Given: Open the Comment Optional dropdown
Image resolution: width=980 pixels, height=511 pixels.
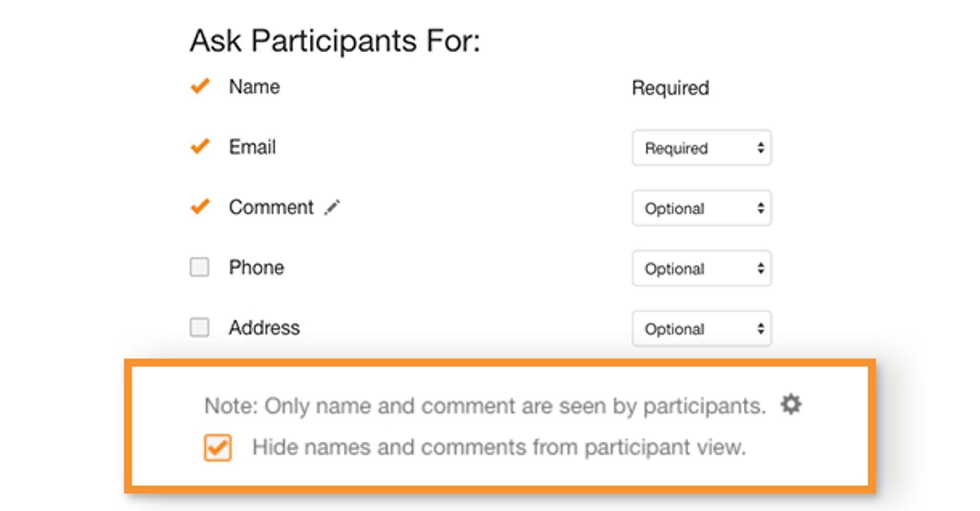Looking at the screenshot, I should (701, 208).
